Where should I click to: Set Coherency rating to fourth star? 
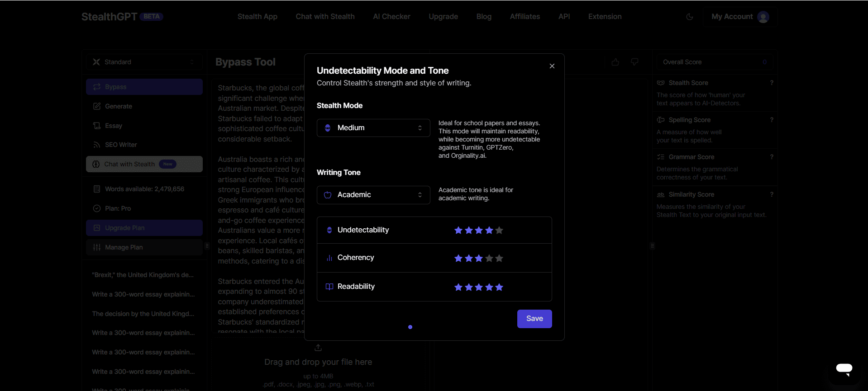click(489, 258)
